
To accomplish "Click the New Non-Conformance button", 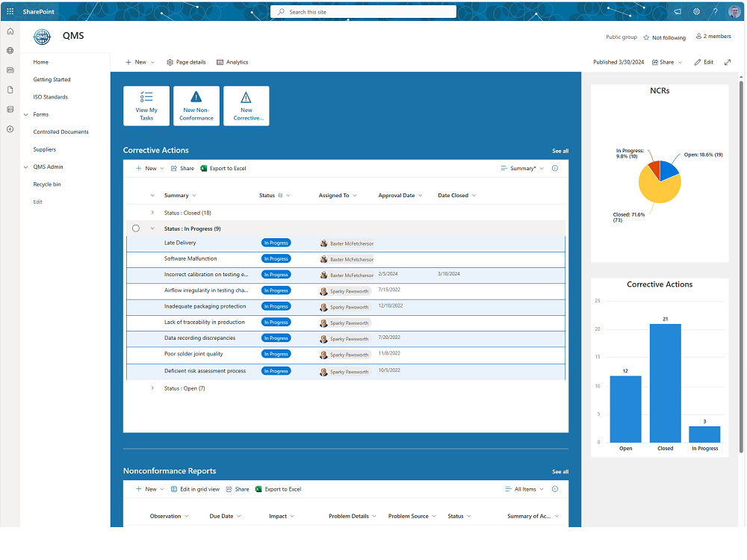I will click(196, 105).
